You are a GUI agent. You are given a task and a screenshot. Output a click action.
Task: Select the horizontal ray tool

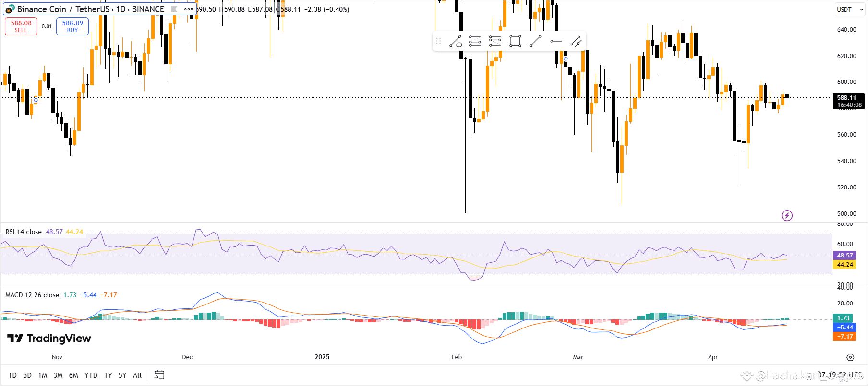tap(556, 41)
